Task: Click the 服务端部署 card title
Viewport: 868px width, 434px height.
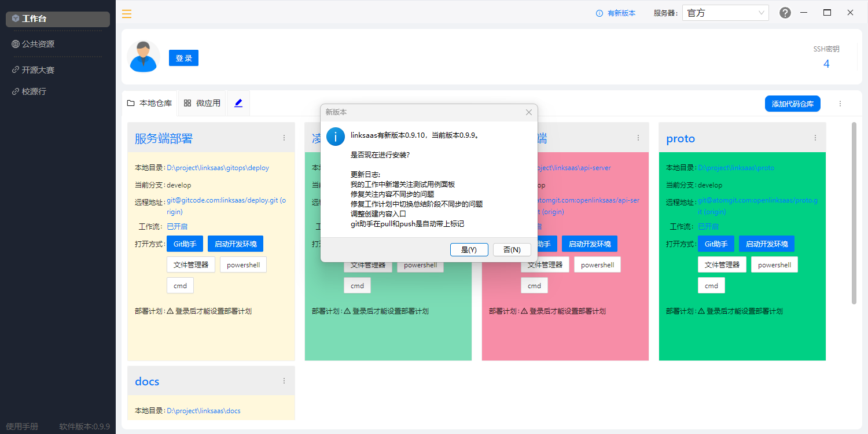Action: pyautogui.click(x=164, y=138)
